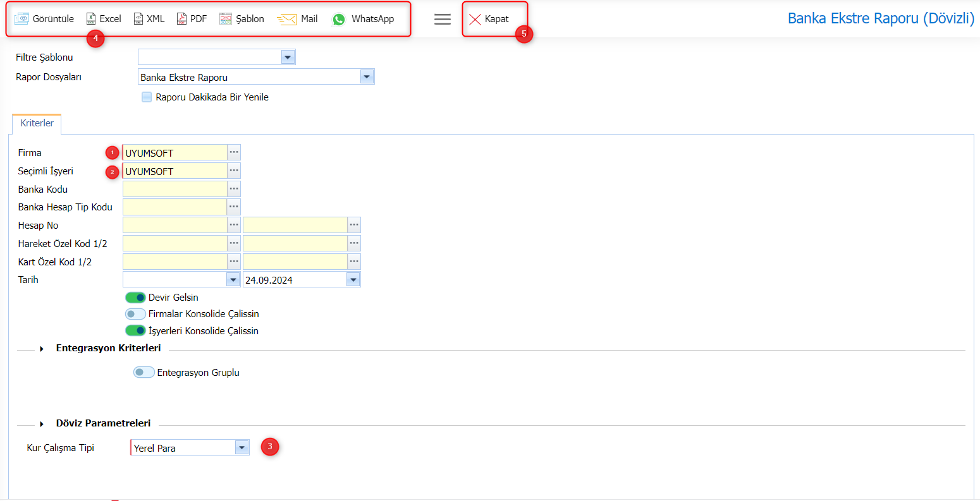This screenshot has height=501, width=980.
Task: Export report to Excel
Action: tap(104, 19)
